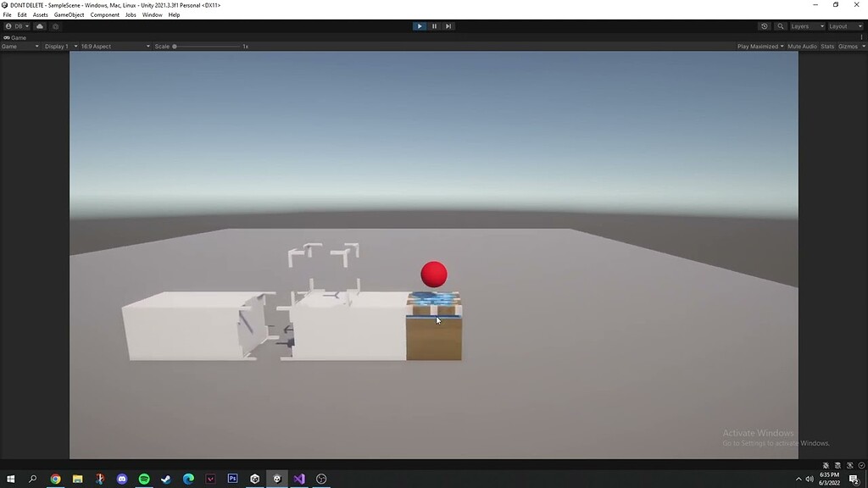868x488 pixels.
Task: Toggle the Stats overlay
Action: 826,46
